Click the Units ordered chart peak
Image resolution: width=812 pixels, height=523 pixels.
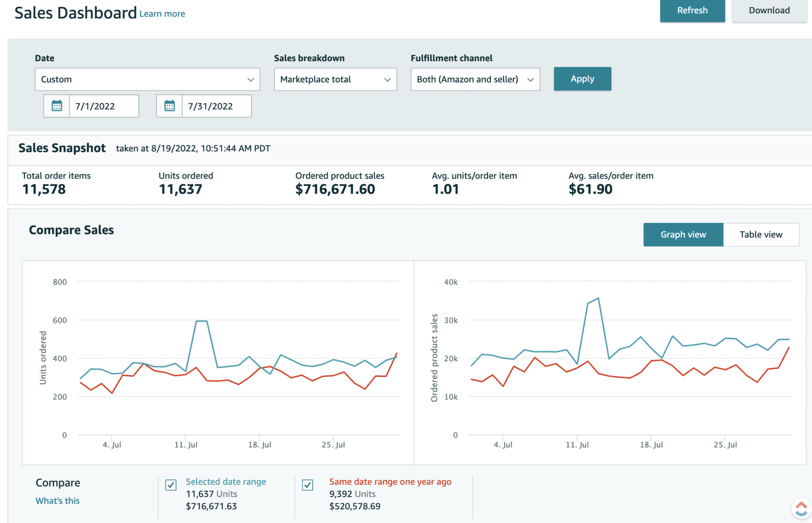pos(201,321)
